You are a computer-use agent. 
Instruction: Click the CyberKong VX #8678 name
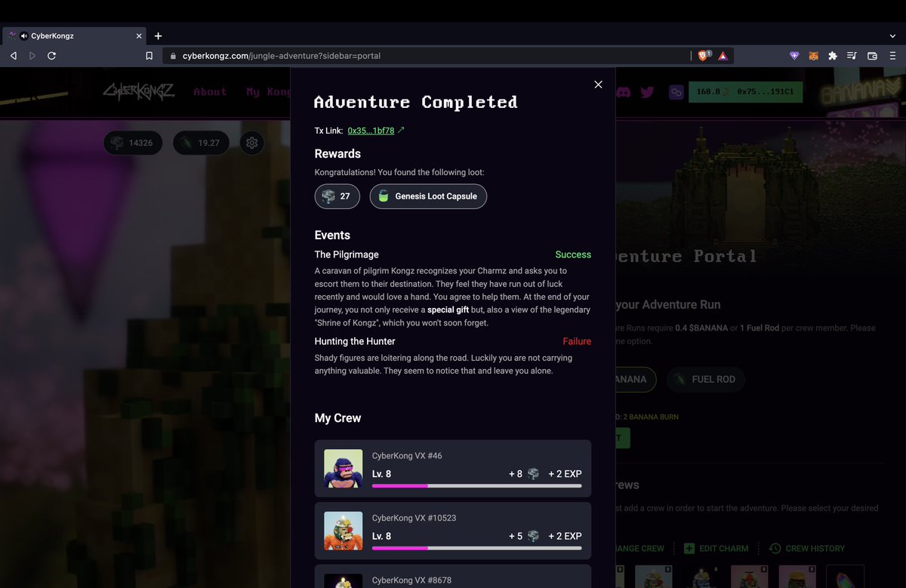coord(411,580)
